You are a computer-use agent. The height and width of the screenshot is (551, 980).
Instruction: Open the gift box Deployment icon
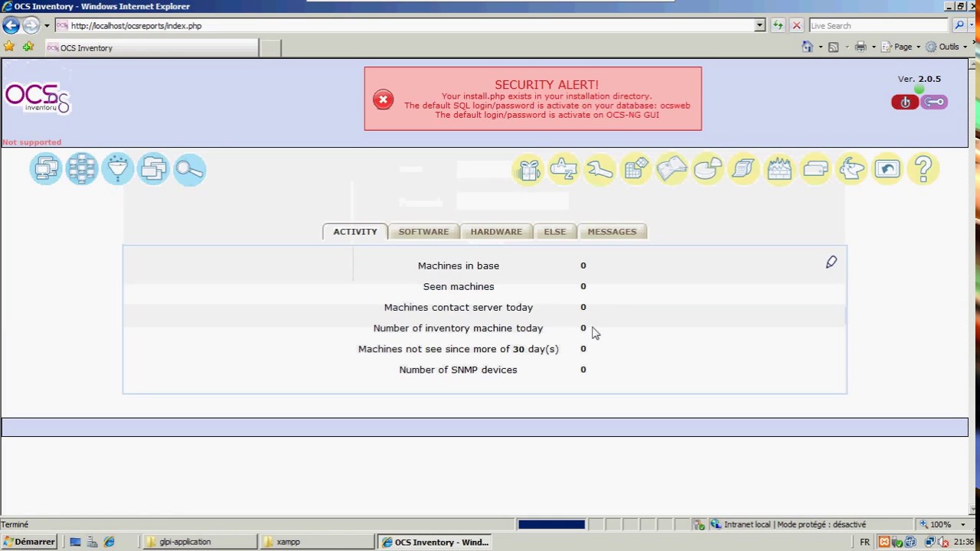528,169
